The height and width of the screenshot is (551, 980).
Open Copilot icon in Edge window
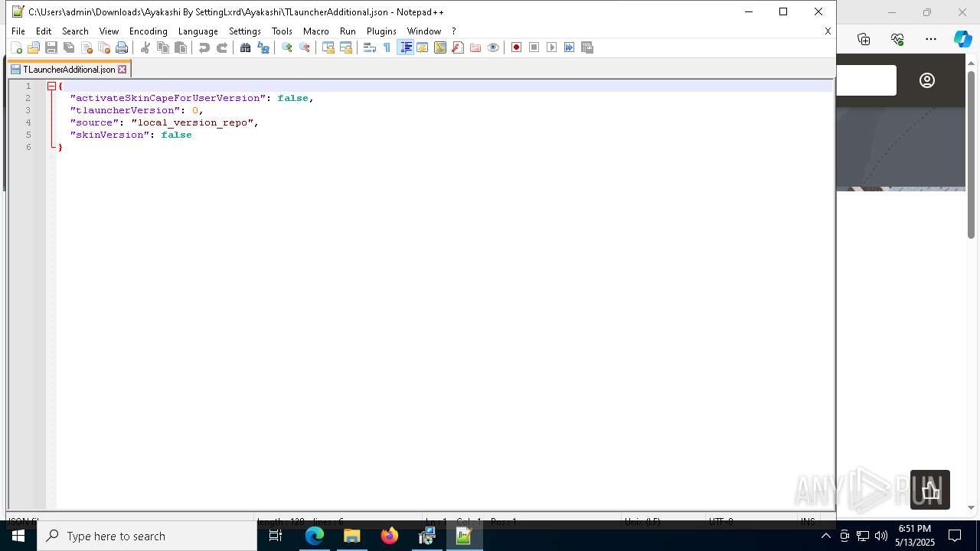tap(962, 38)
